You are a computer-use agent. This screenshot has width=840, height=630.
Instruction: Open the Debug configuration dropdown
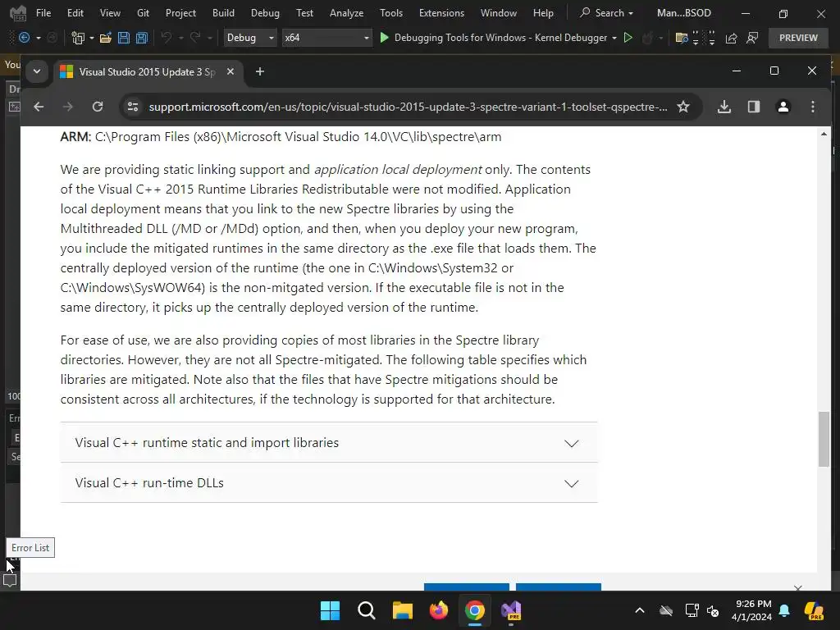coord(250,38)
